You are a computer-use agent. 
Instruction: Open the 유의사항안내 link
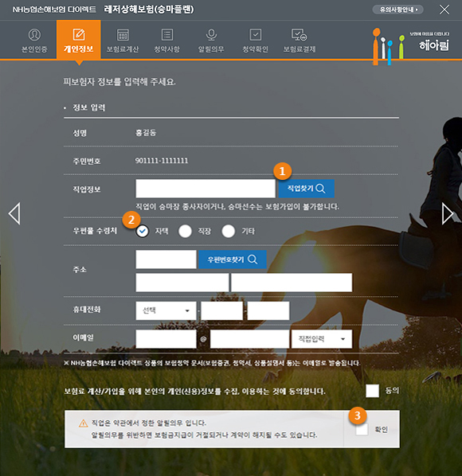point(398,10)
